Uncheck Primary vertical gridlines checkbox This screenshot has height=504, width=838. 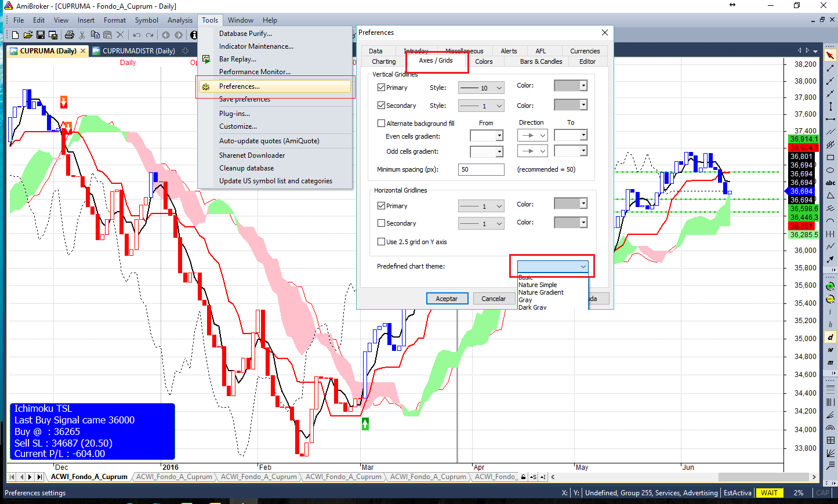[x=381, y=88]
